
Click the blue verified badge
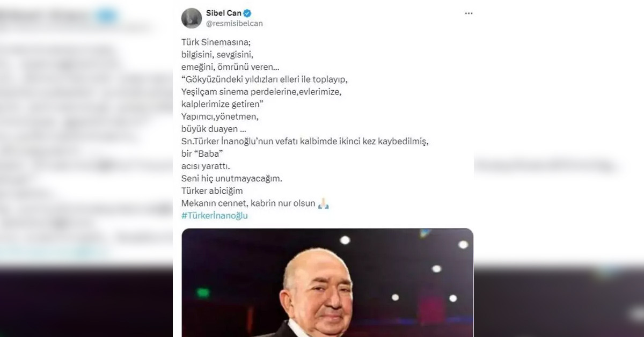[247, 13]
